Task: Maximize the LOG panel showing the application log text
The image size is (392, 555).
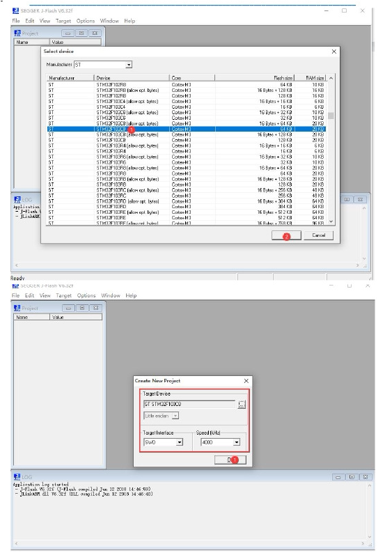Action: pyautogui.click(x=352, y=477)
